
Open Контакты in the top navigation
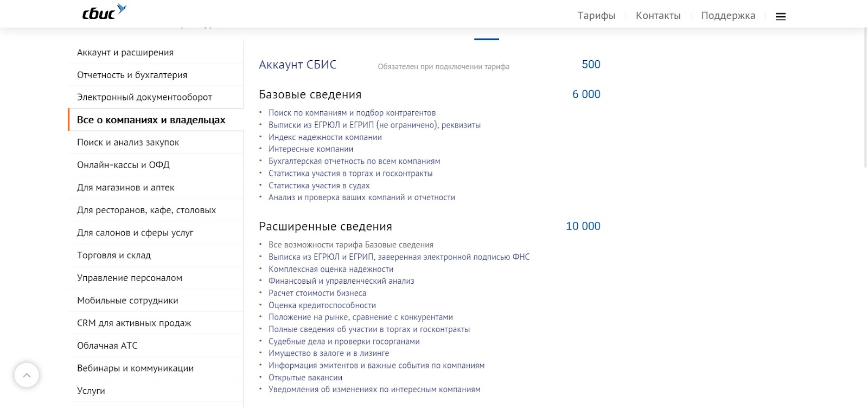click(x=658, y=16)
